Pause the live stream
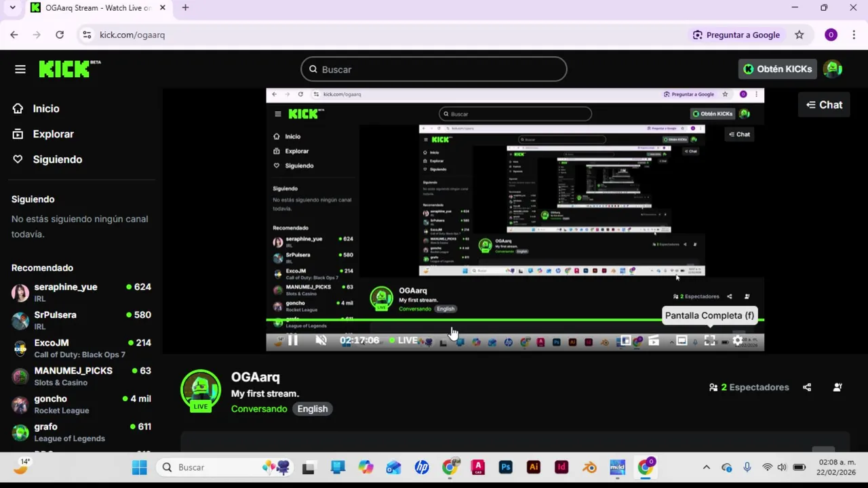 tap(293, 340)
